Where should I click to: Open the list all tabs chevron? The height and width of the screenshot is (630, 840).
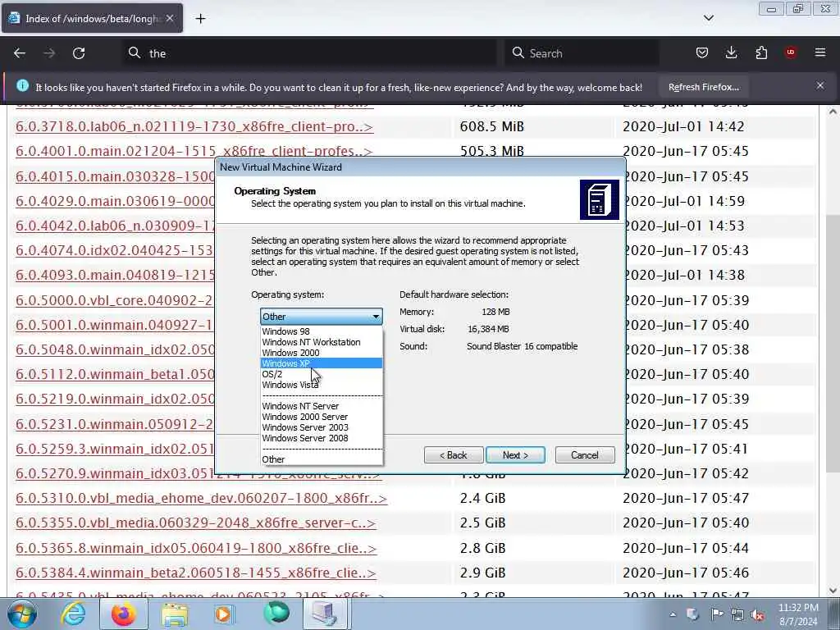click(x=708, y=18)
